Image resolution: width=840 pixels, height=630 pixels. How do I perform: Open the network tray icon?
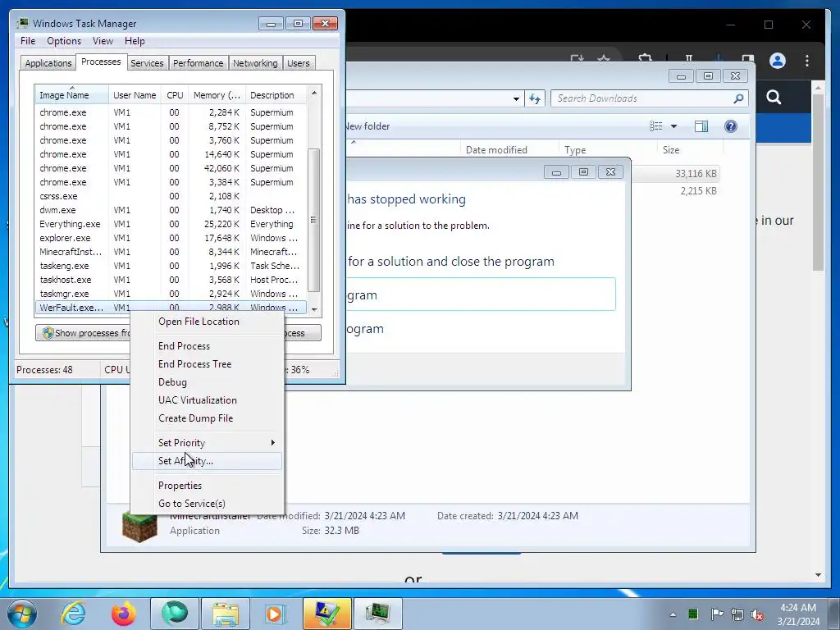tap(737, 614)
